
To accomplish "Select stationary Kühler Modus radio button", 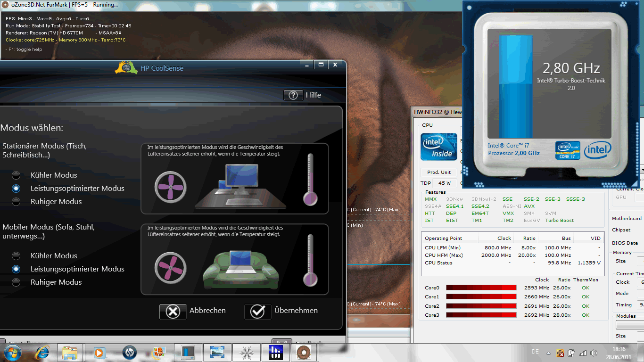I will click(x=17, y=175).
